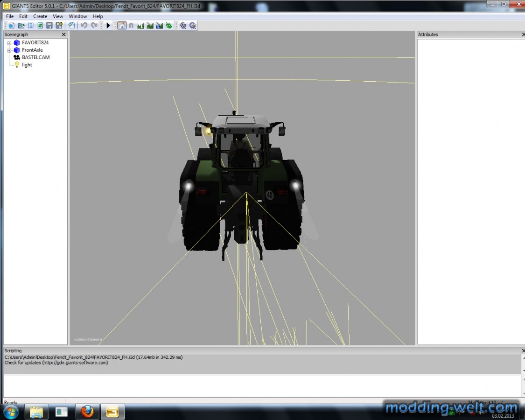Select the terrain paint mode icon
This screenshot has width=525, height=420.
(x=150, y=26)
